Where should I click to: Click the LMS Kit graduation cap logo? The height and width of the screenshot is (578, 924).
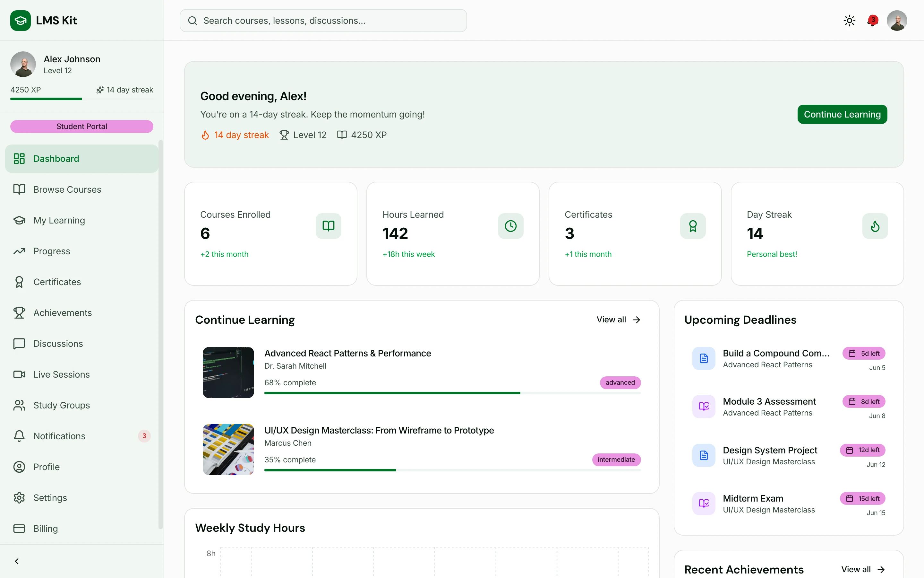[x=20, y=20]
